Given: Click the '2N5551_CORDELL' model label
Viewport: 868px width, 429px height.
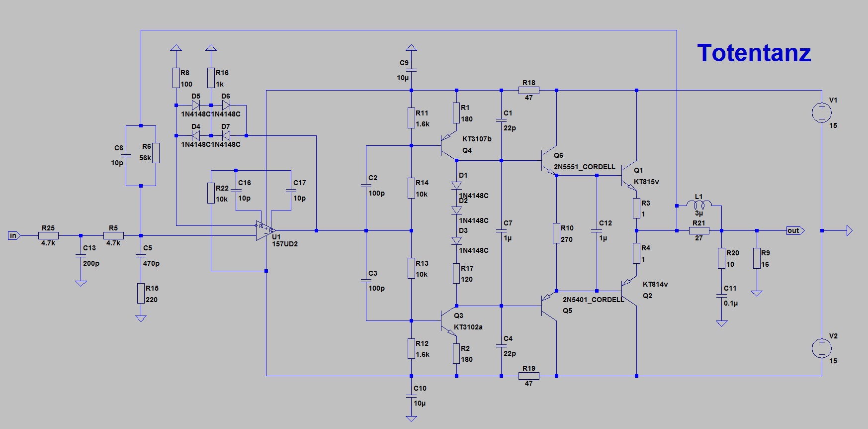Looking at the screenshot, I should coord(585,167).
